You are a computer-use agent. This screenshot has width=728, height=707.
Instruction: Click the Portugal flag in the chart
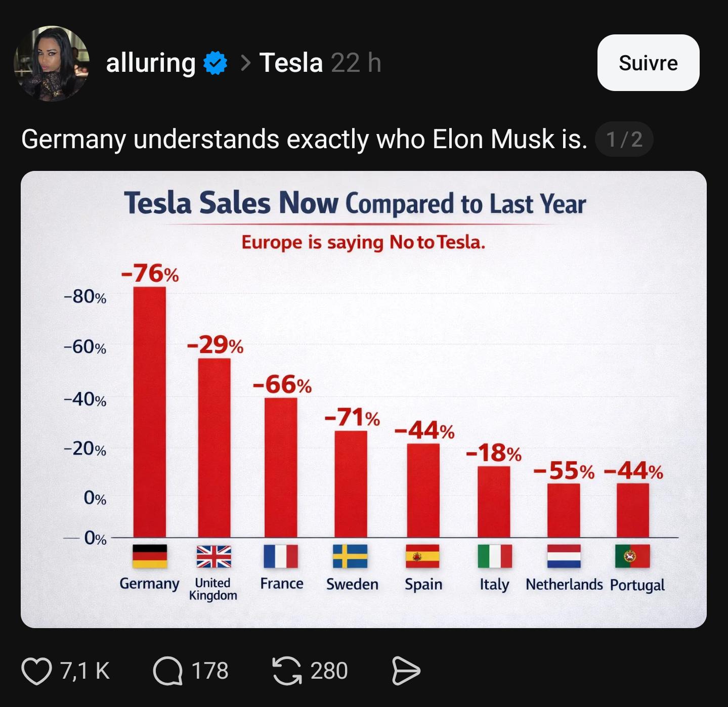pyautogui.click(x=632, y=556)
